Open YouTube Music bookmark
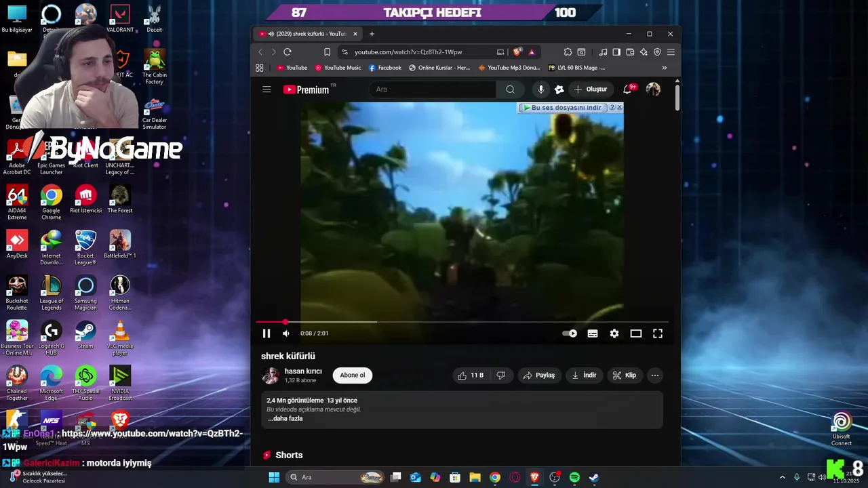 [x=338, y=68]
